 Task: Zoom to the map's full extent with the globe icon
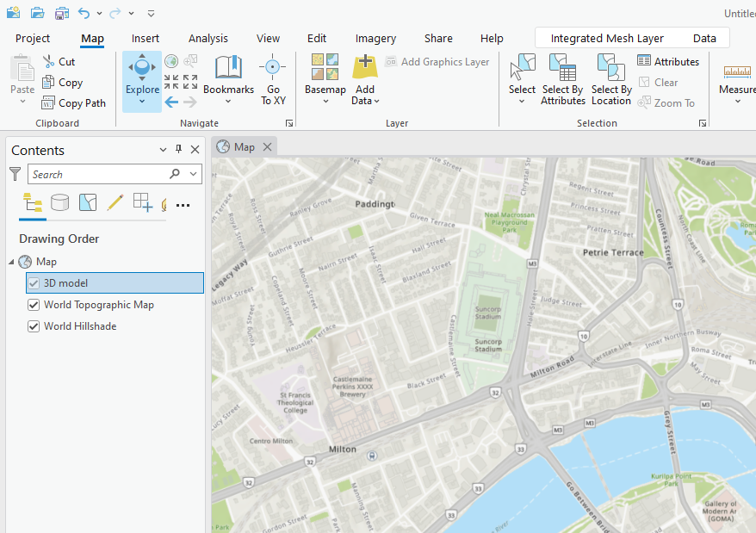click(x=170, y=61)
